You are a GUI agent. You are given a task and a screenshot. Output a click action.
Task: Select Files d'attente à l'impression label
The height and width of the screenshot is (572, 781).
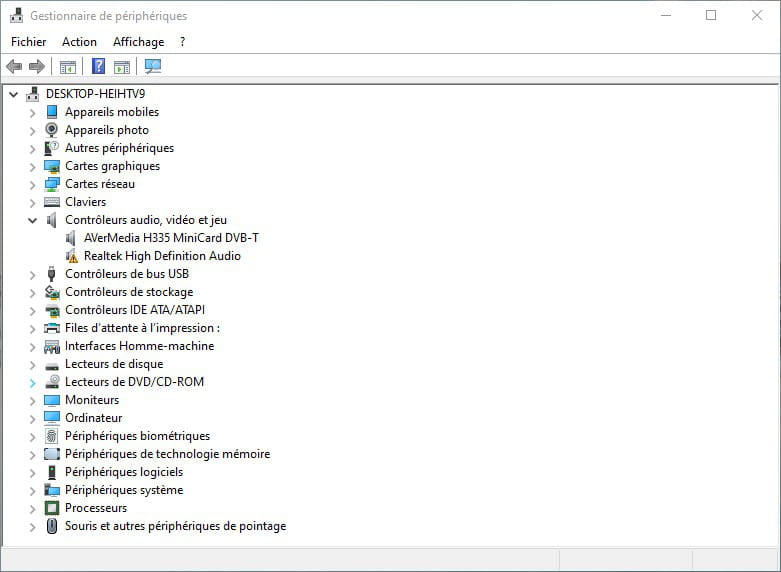click(142, 328)
